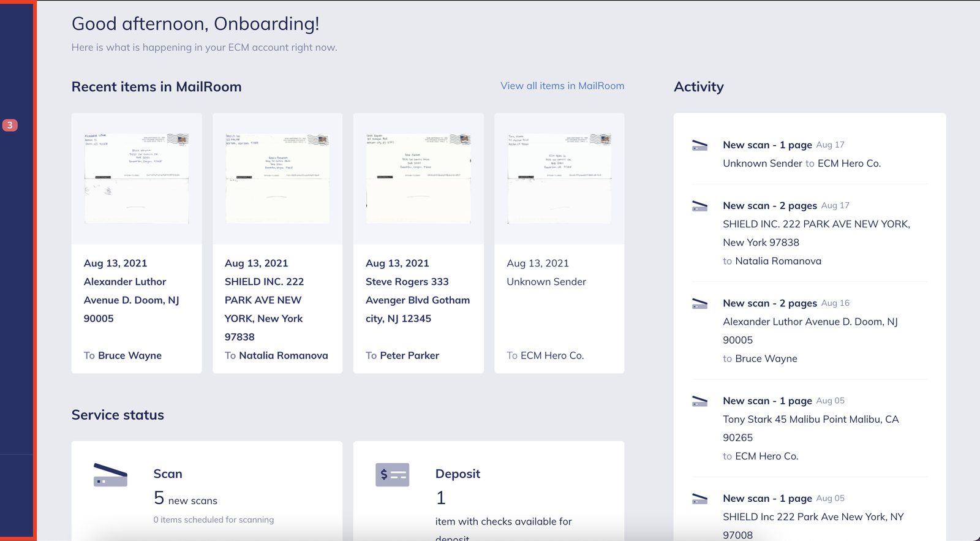Select 'To Peter Parker' on mail card
Viewport: 980px width, 541px height.
tap(402, 355)
